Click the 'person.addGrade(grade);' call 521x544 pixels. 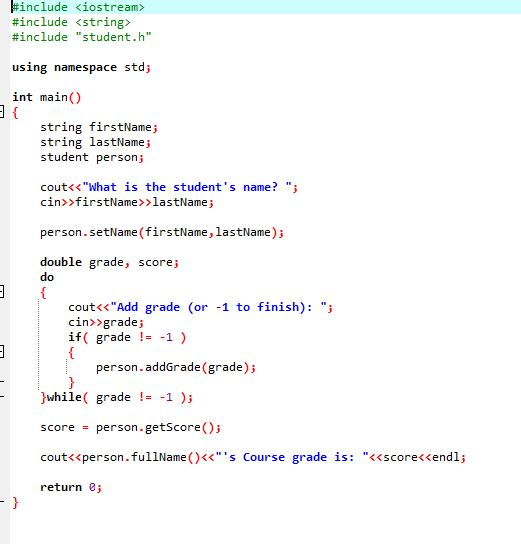(x=176, y=367)
